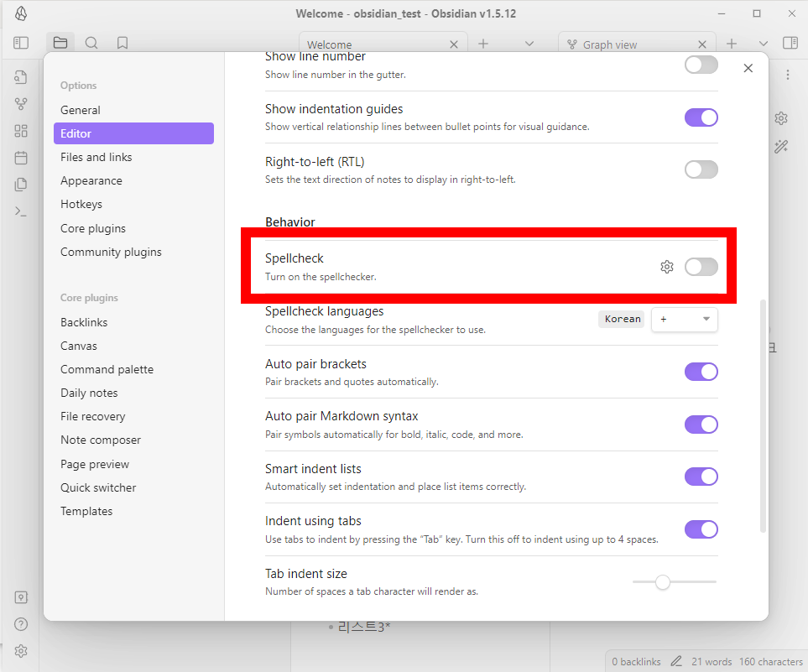
Task: Toggle Auto pair Markdown syntax
Action: (x=701, y=425)
